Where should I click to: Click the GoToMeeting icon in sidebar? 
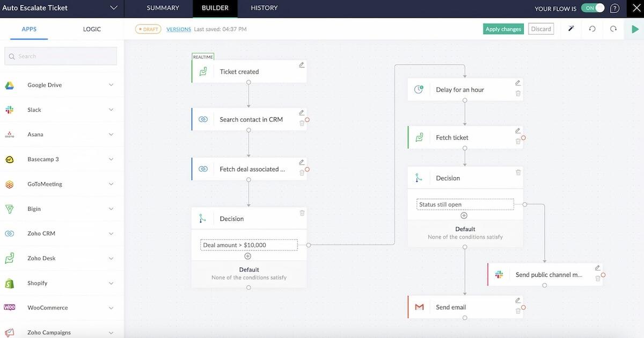(x=10, y=184)
